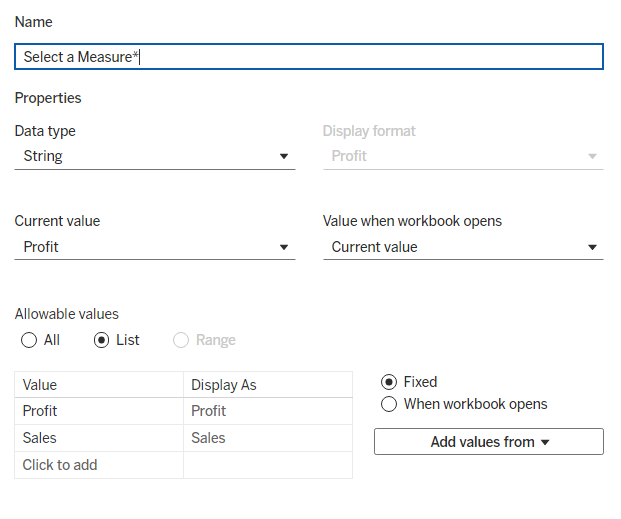Click the Add values from button

click(488, 442)
